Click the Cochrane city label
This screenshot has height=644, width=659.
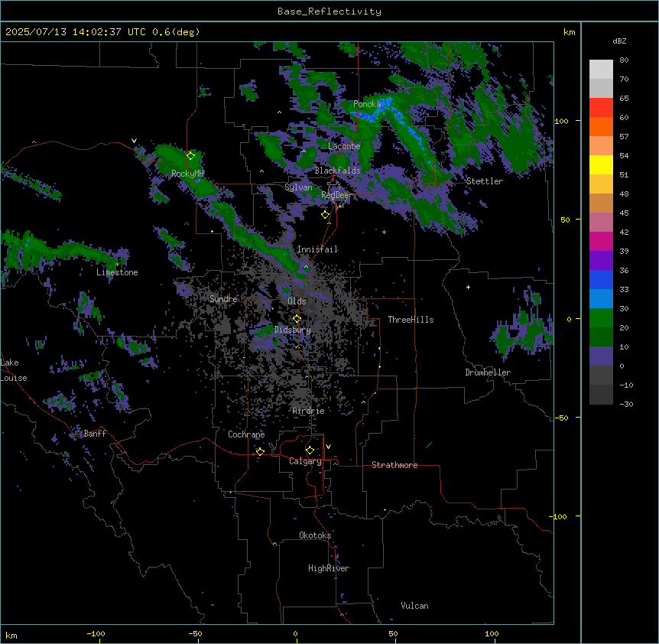click(x=246, y=434)
